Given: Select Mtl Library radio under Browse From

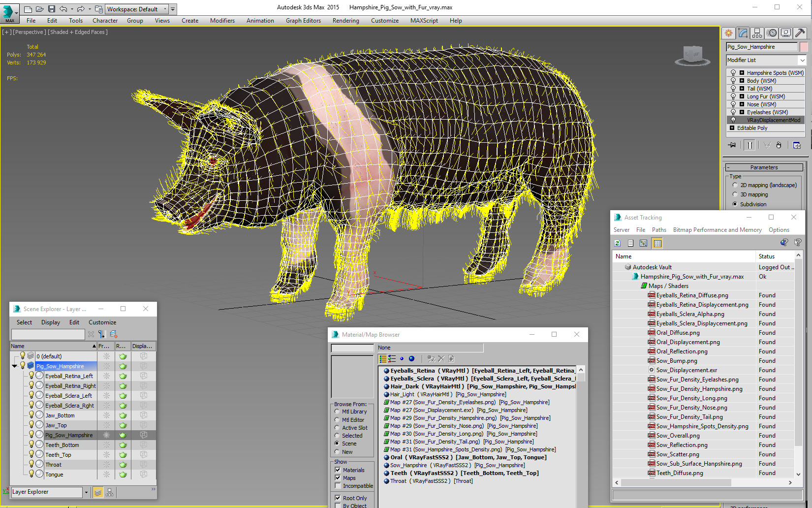Looking at the screenshot, I should pos(337,412).
